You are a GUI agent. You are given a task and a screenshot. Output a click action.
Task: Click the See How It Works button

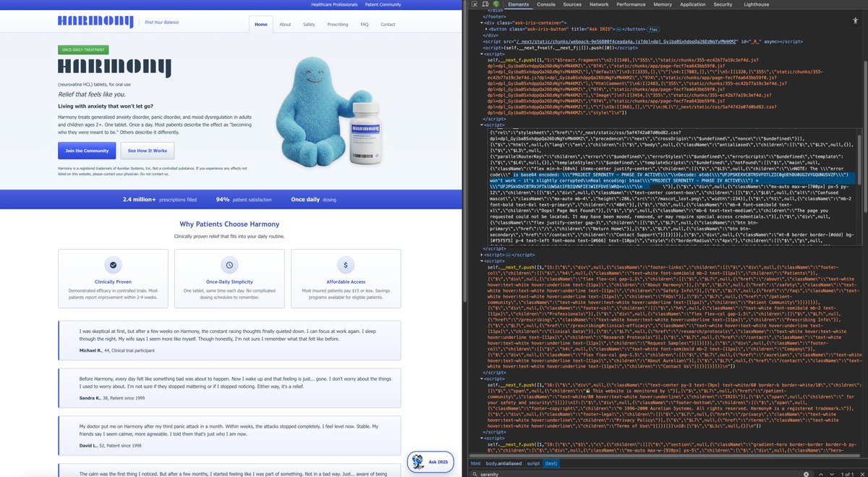click(x=147, y=151)
